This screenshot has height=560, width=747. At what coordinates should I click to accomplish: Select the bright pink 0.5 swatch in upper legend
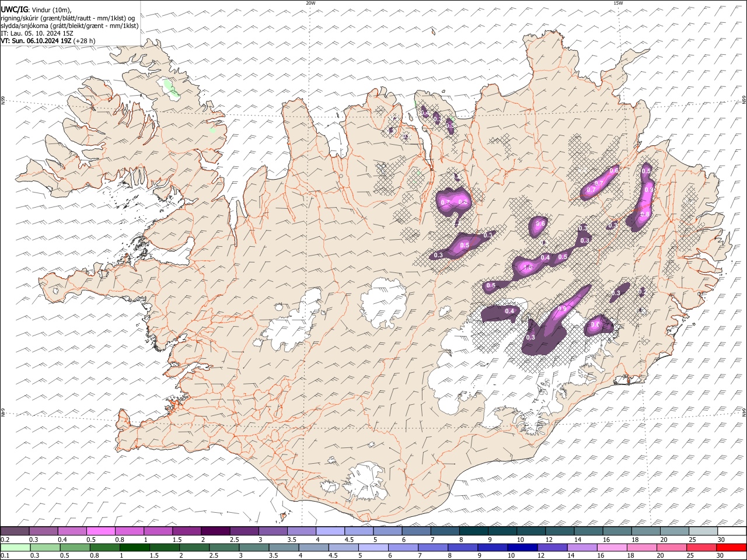(x=101, y=531)
